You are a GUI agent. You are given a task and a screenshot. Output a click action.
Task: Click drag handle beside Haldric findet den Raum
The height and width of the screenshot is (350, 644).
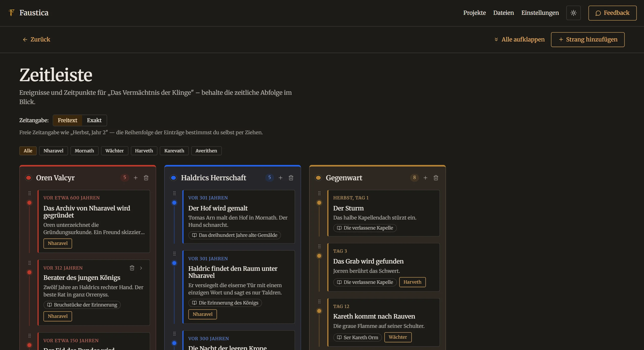(x=174, y=253)
